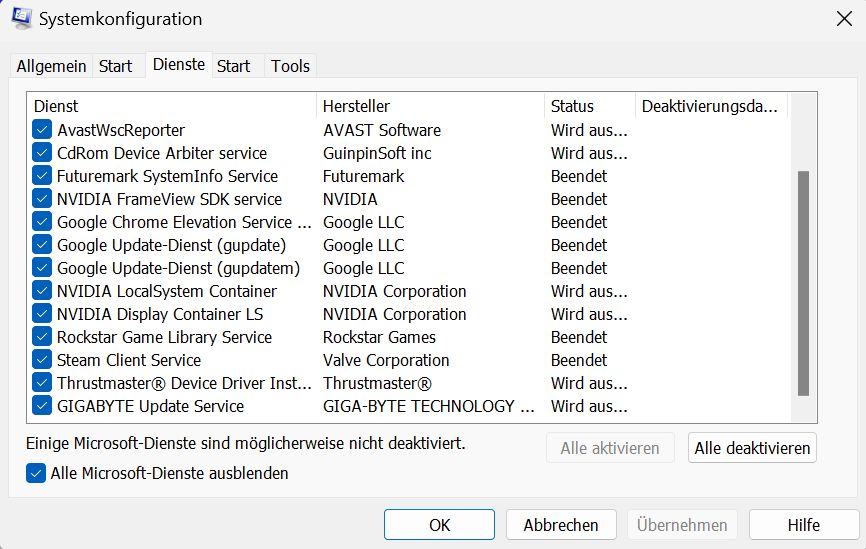
Task: Click the Systemkonfiguration title bar icon
Action: tap(20, 19)
